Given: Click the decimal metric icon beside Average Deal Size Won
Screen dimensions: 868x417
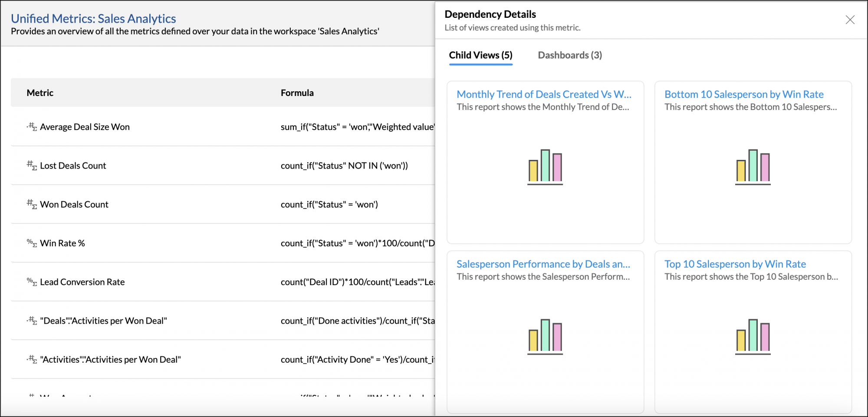Looking at the screenshot, I should (x=32, y=126).
